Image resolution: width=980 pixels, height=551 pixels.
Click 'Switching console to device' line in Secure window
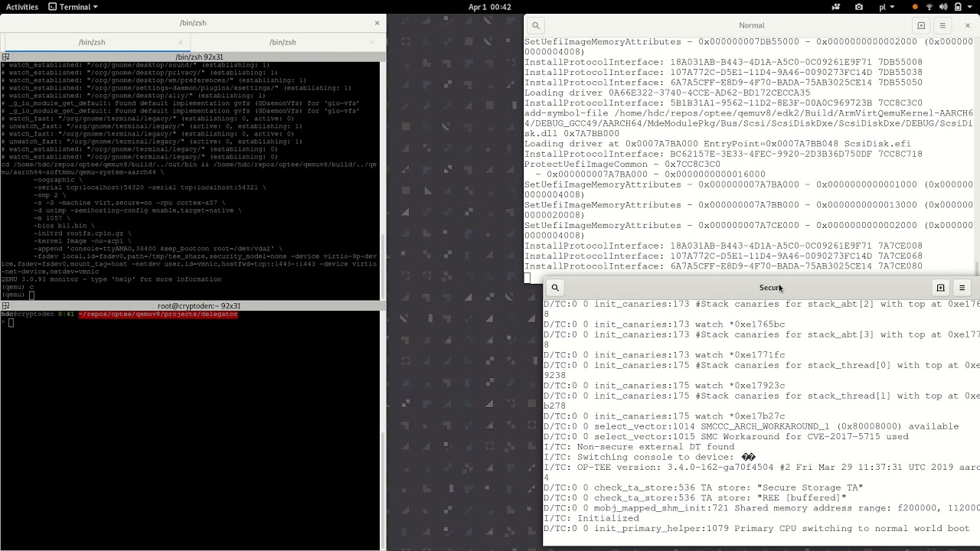649,457
